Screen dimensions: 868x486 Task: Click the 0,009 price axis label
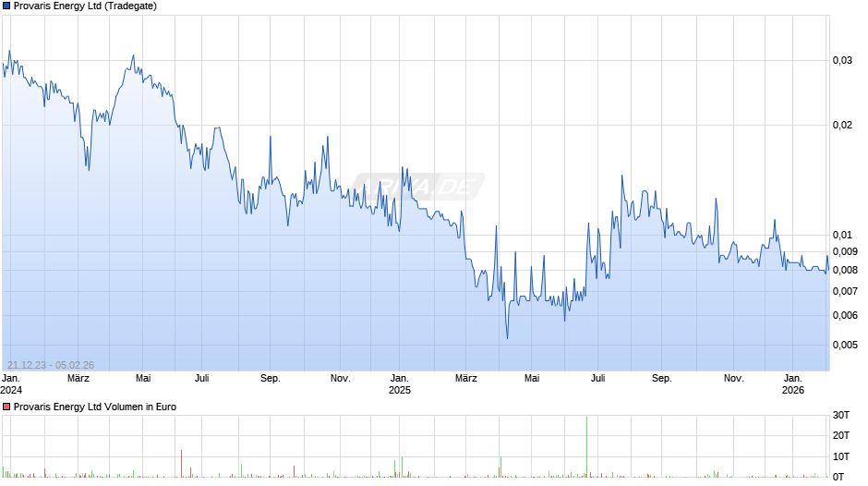pyautogui.click(x=845, y=251)
